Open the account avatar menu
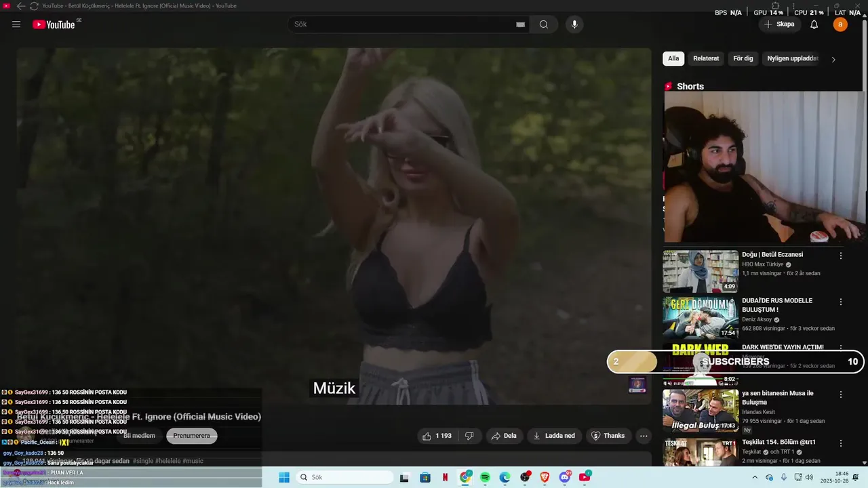The height and width of the screenshot is (488, 868). coord(840,24)
